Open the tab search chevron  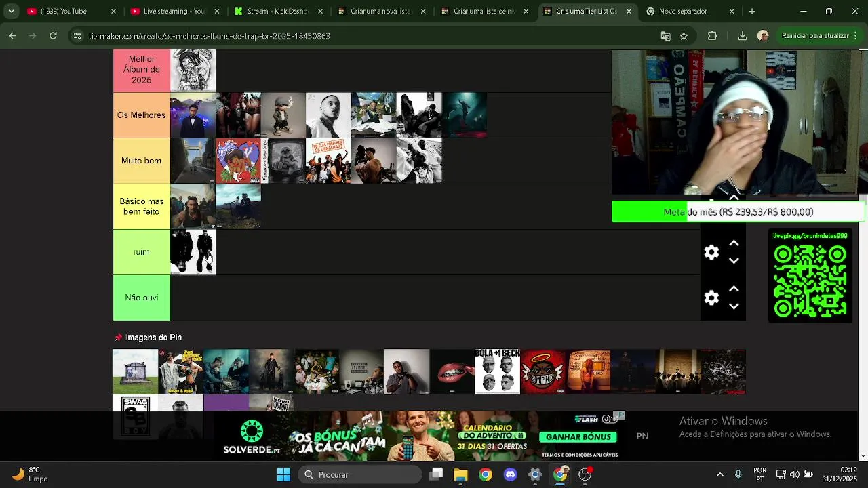(x=11, y=12)
